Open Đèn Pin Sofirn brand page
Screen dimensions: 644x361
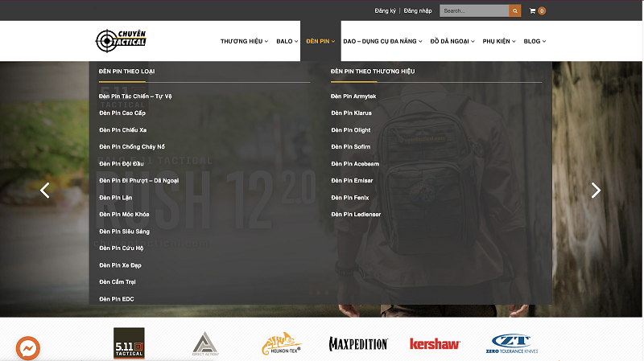pos(351,147)
